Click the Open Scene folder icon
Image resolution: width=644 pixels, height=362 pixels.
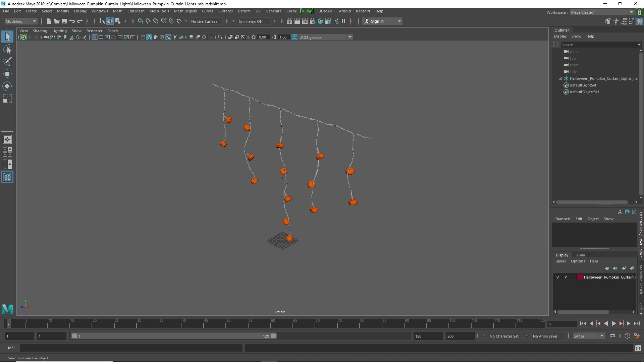coord(57,21)
